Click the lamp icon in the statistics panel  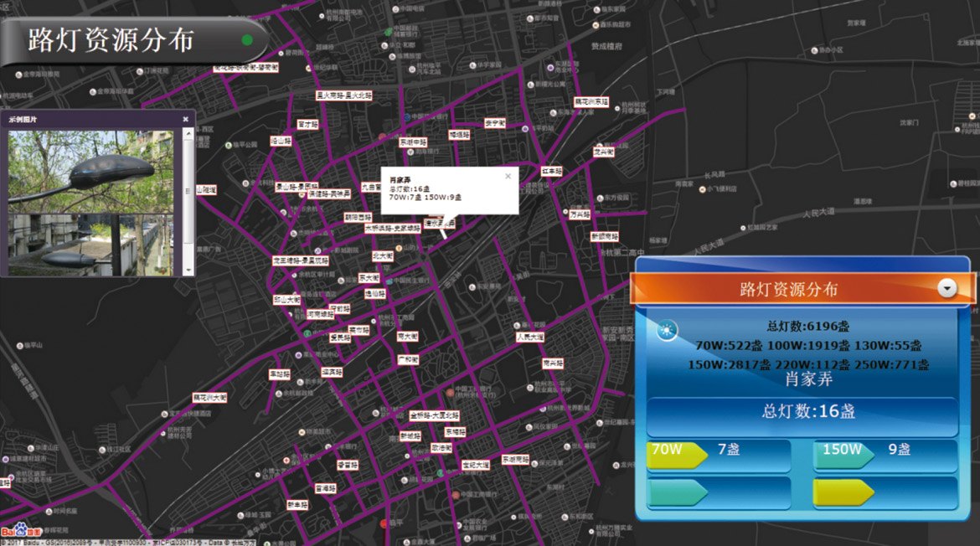pyautogui.click(x=667, y=330)
